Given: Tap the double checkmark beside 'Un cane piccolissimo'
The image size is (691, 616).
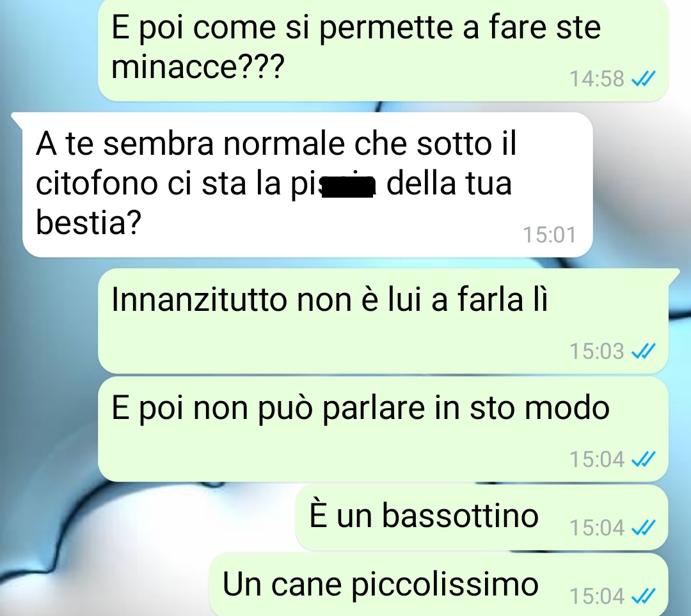Looking at the screenshot, I should pyautogui.click(x=644, y=596).
